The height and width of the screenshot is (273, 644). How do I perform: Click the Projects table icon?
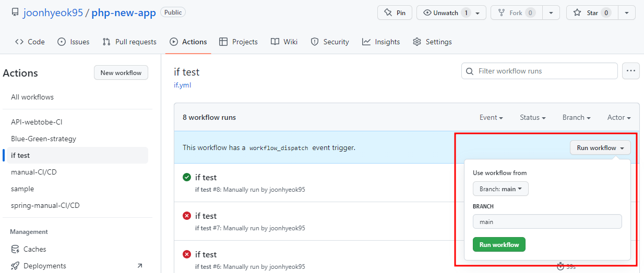(223, 42)
